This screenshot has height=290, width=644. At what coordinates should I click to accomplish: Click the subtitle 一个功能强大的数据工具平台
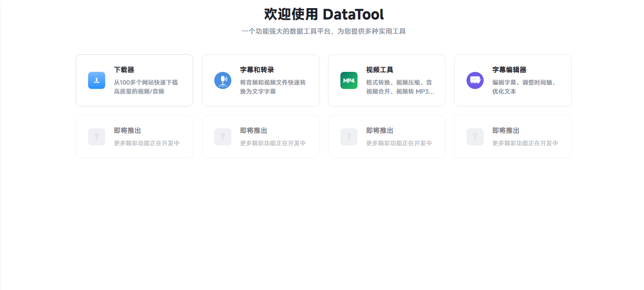(324, 31)
